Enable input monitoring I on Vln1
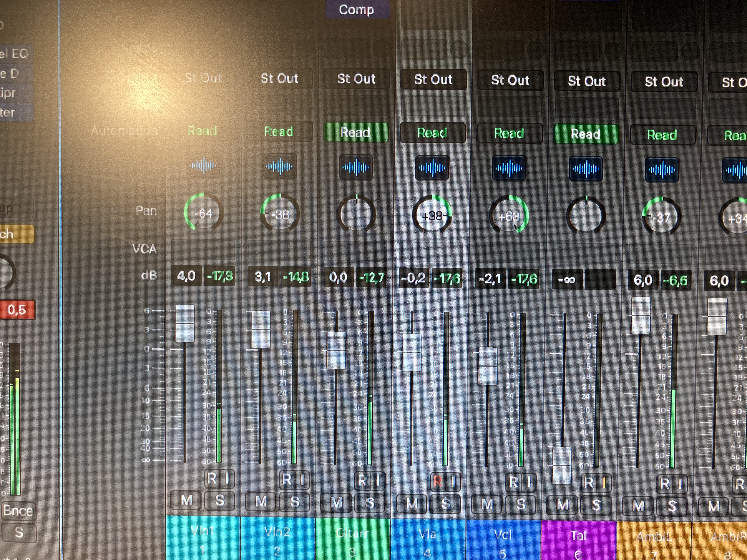747x560 pixels. pos(227,478)
